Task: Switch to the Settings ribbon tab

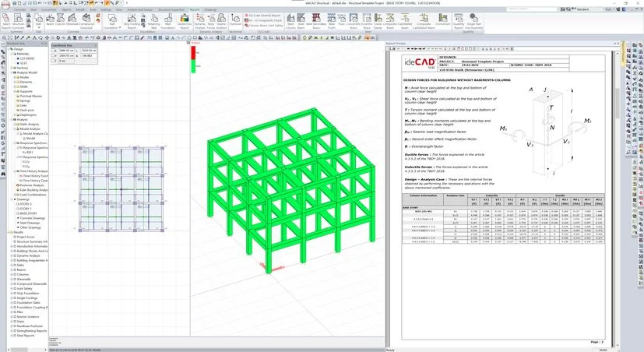Action: click(x=106, y=9)
